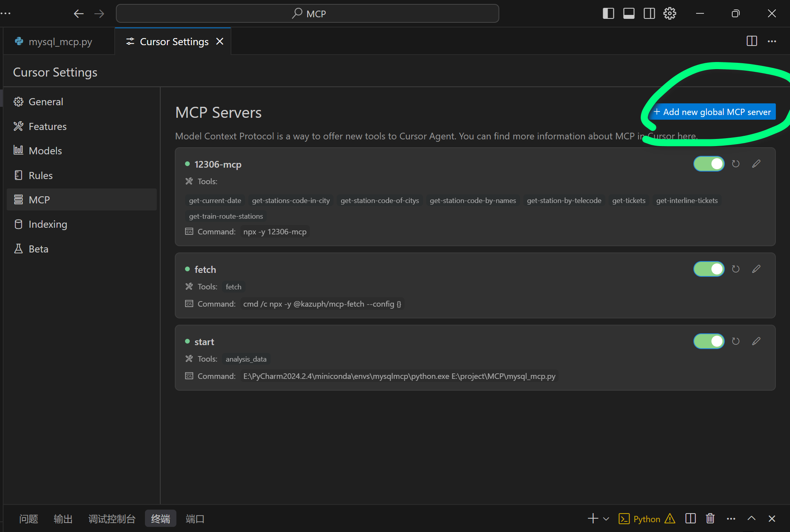
Task: Edit the 12306-mcp server with pencil icon
Action: 756,164
